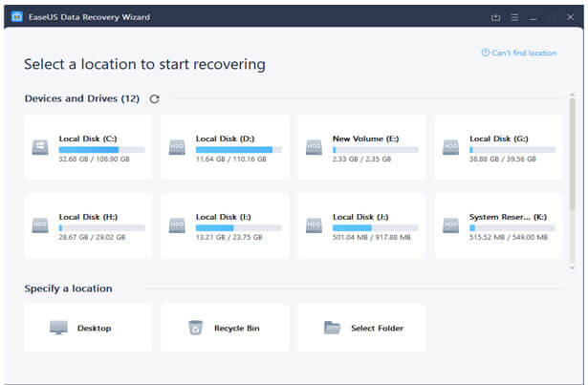Click the usage bar of Local Disk (D:)

pyautogui.click(x=238, y=150)
